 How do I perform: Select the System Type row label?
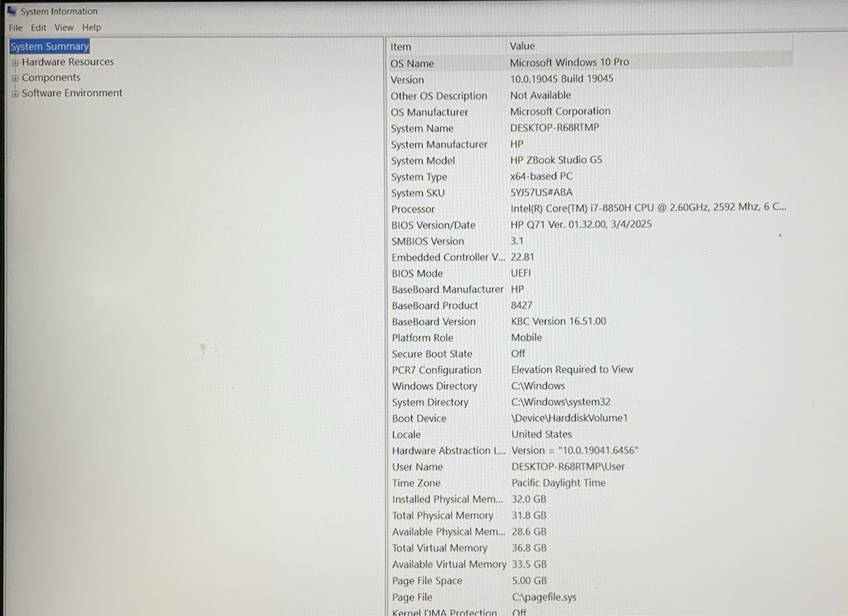(419, 177)
